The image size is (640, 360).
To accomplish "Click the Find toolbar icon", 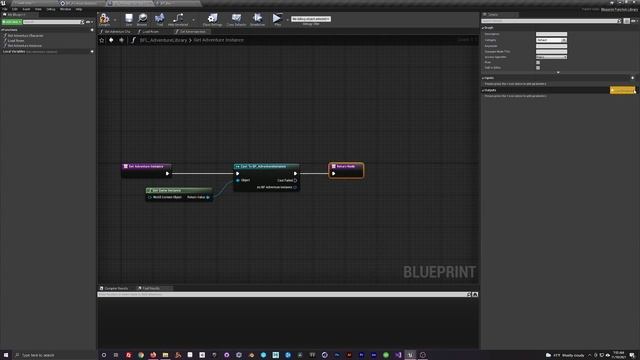I will click(x=160, y=19).
